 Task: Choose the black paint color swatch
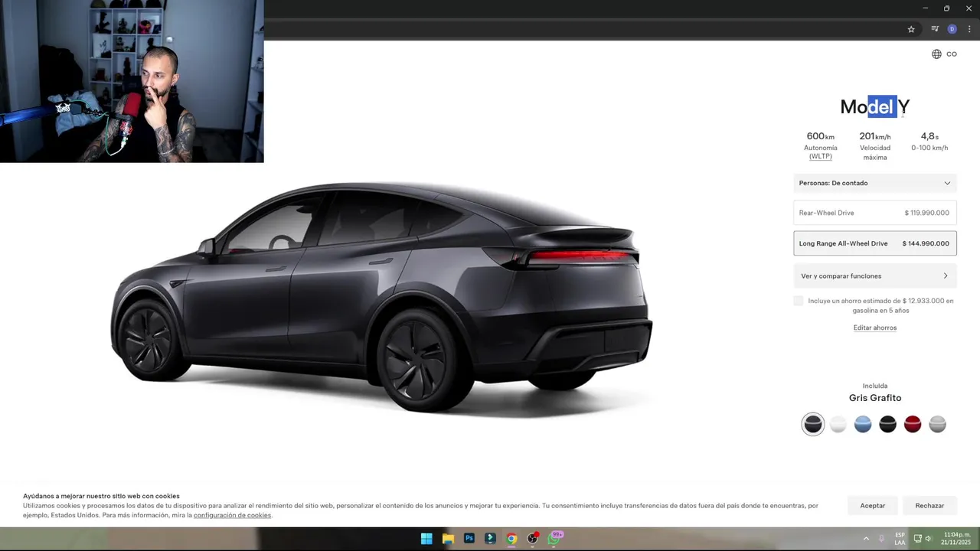point(887,424)
